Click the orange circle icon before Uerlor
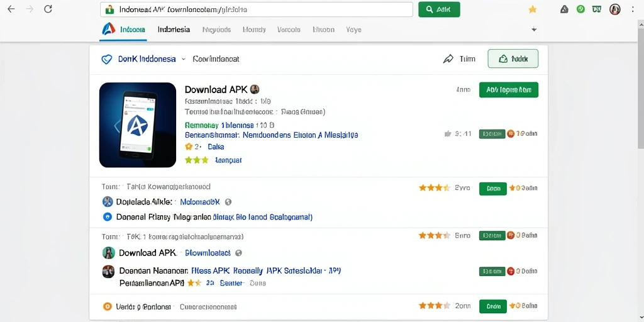 pos(107,306)
